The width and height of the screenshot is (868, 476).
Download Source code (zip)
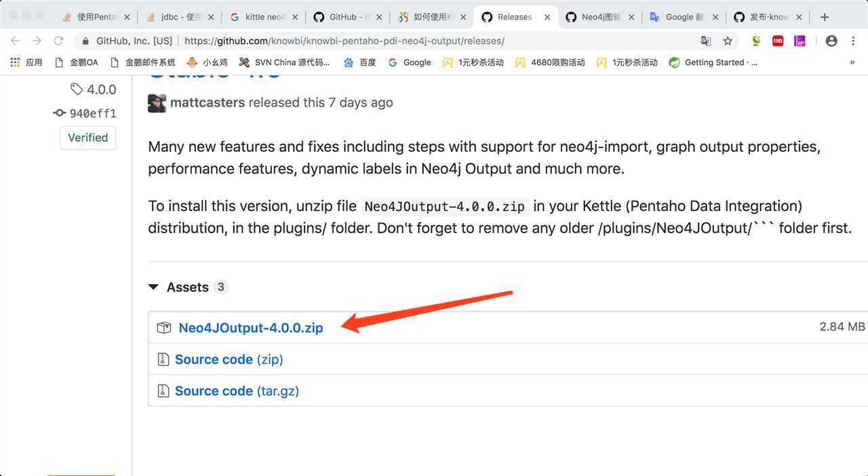click(229, 359)
